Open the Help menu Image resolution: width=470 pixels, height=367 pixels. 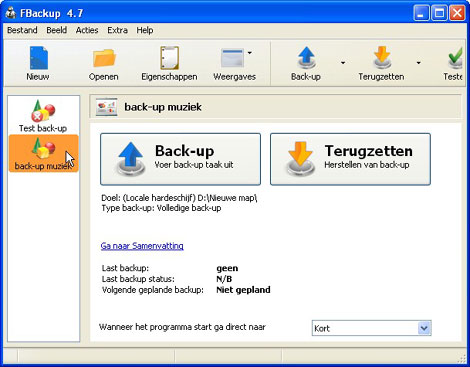pos(145,30)
